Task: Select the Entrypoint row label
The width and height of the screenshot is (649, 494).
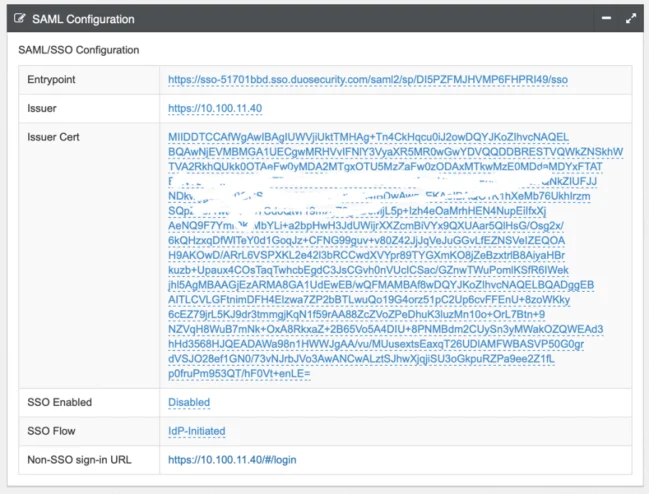Action: pyautogui.click(x=51, y=79)
